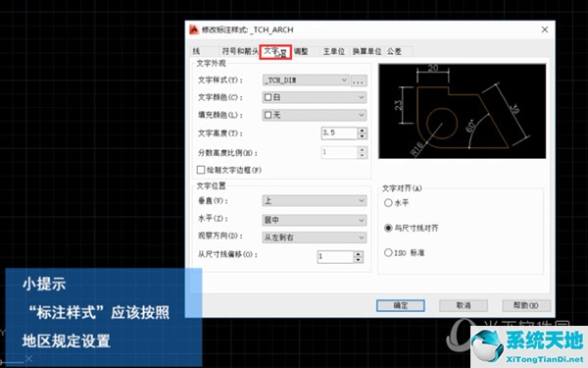Select the 水平 text alignment radio

(388, 203)
